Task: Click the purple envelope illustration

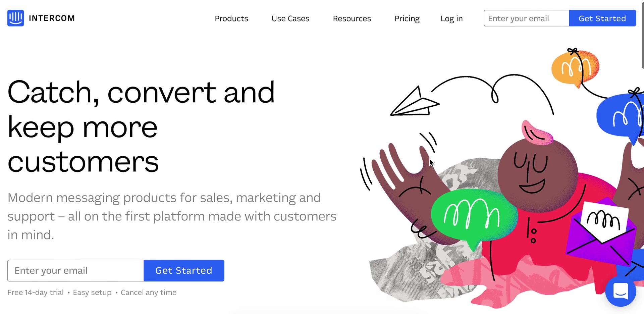Action: (x=600, y=231)
